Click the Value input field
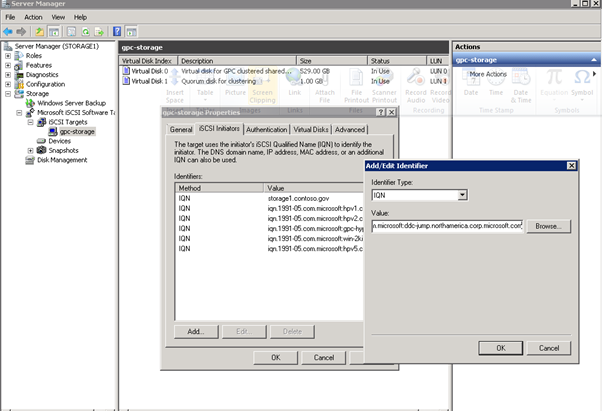602x411 pixels. tap(447, 226)
